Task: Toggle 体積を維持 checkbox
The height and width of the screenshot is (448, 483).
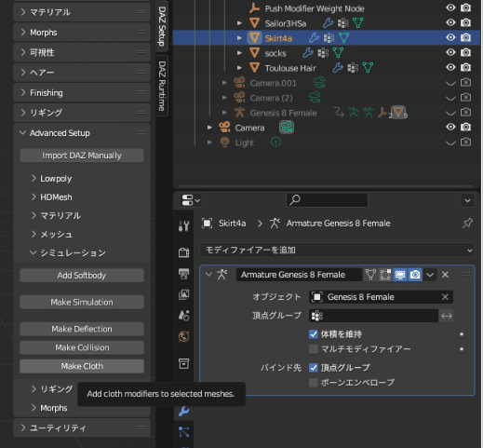Action: point(314,334)
